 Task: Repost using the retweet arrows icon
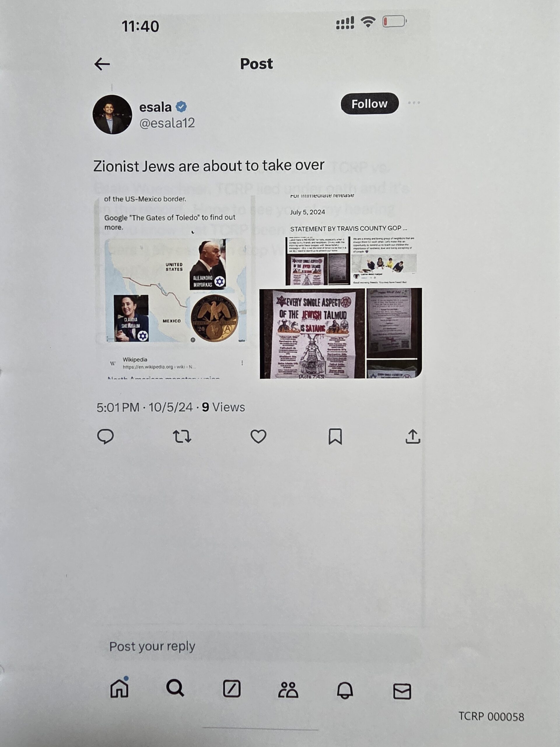[182, 436]
